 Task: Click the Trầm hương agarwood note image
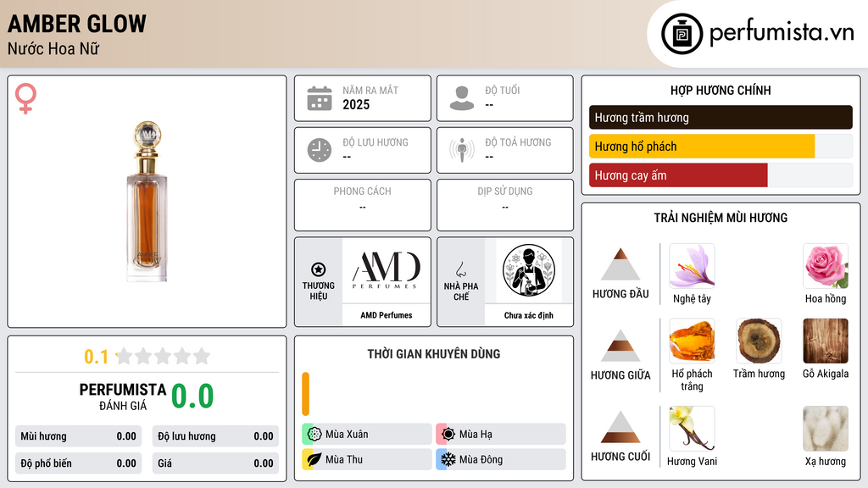(x=759, y=341)
